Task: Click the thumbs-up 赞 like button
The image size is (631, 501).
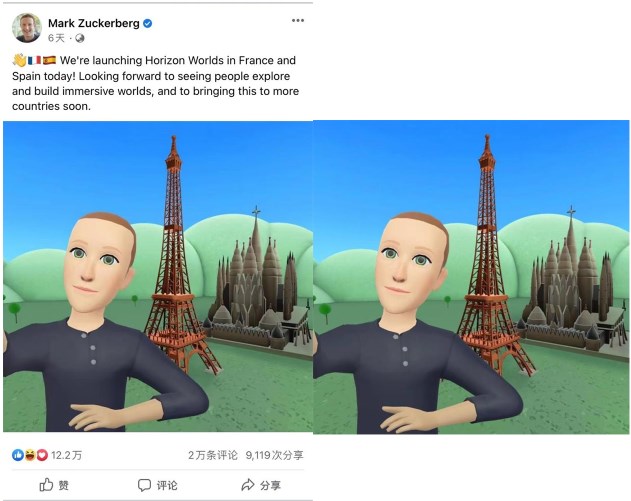Action: (x=54, y=485)
